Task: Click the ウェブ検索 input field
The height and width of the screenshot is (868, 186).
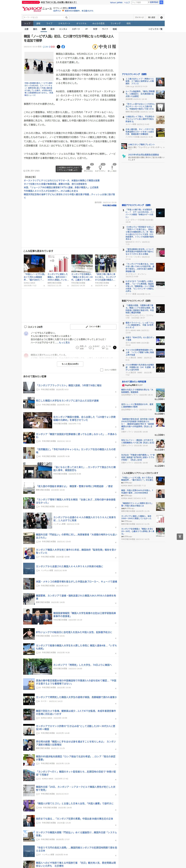Action: [139, 2]
